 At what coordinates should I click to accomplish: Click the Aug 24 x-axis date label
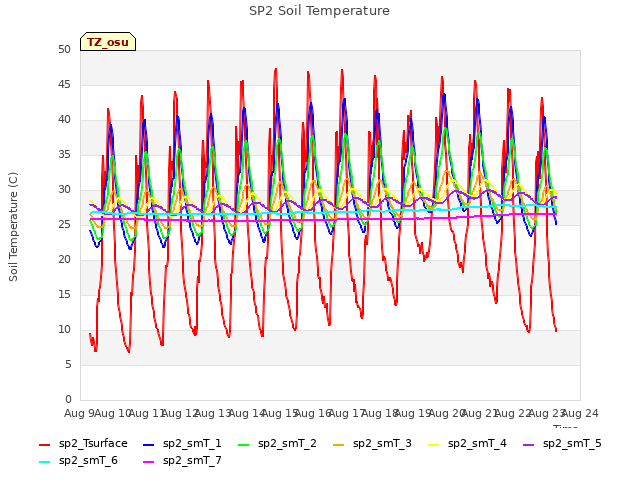(580, 413)
